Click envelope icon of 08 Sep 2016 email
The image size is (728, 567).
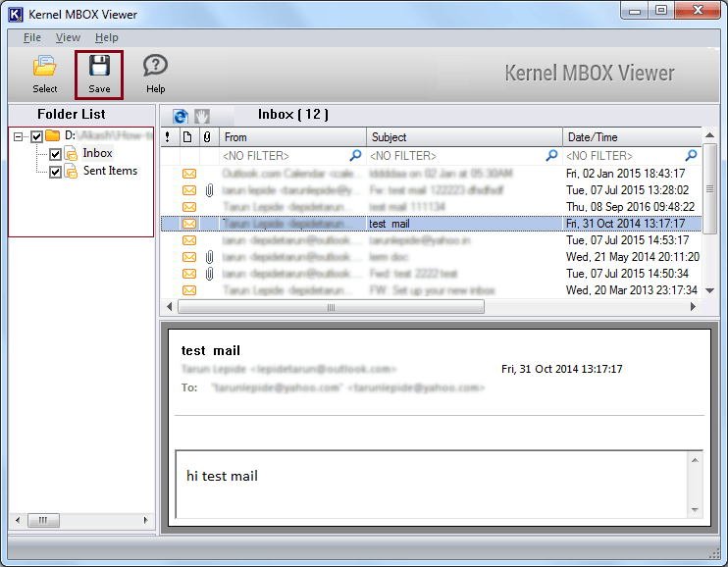pyautogui.click(x=189, y=207)
